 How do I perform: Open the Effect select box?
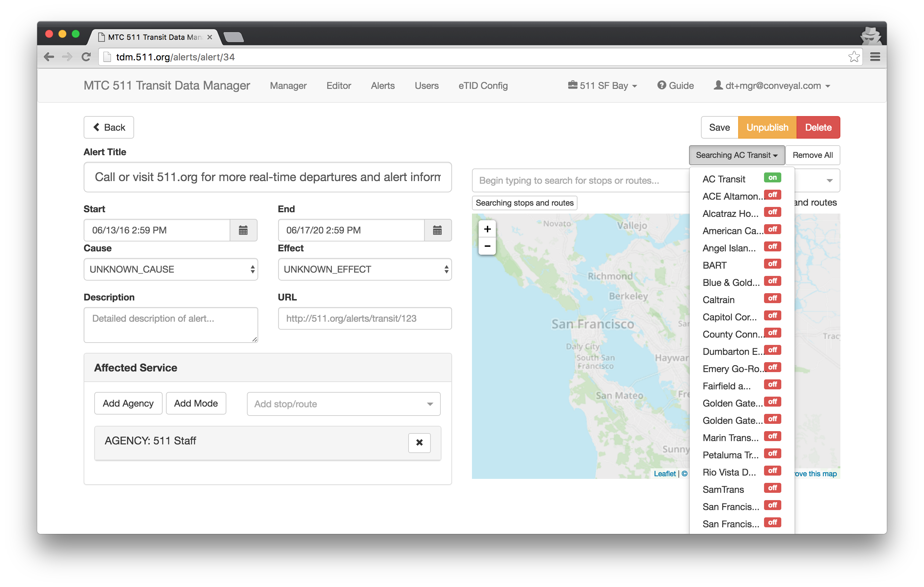(x=365, y=269)
